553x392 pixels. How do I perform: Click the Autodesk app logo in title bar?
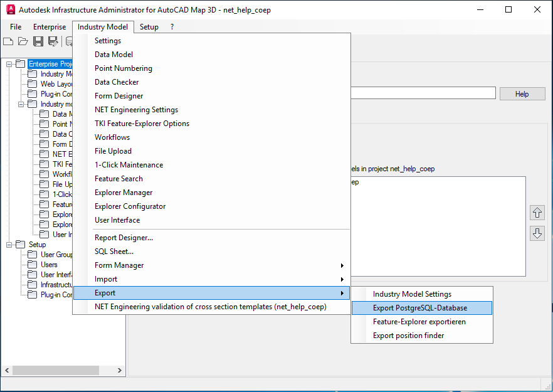click(x=11, y=9)
